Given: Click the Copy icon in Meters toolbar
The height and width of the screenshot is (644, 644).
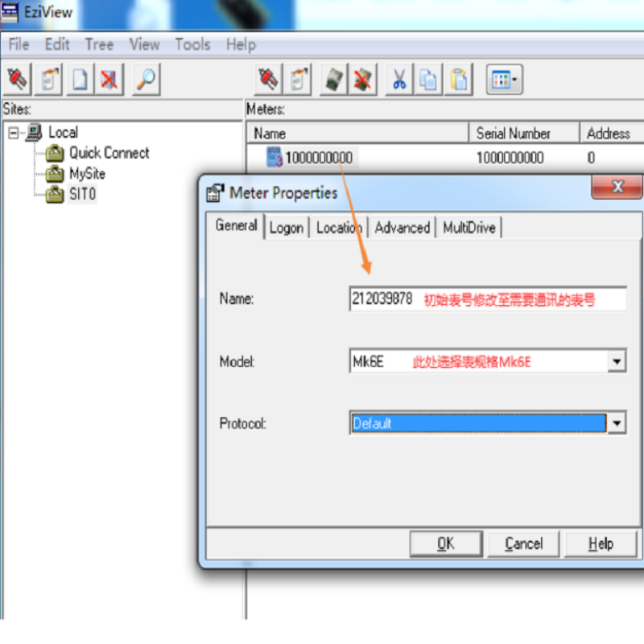Looking at the screenshot, I should (x=428, y=79).
